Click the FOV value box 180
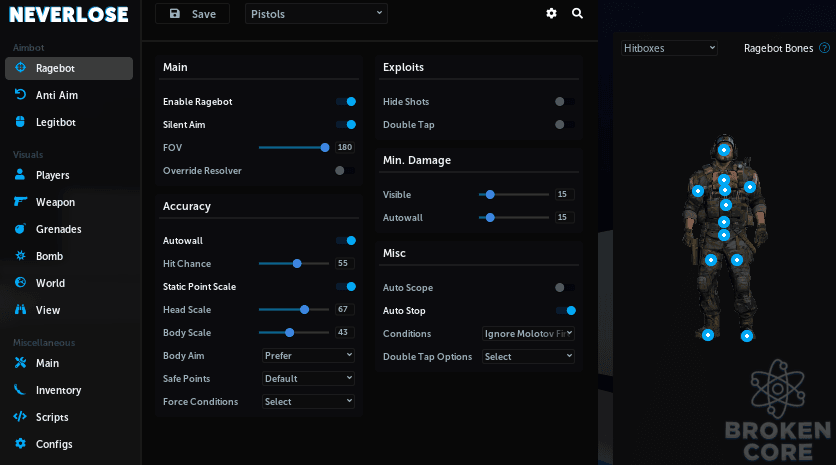 tap(345, 147)
